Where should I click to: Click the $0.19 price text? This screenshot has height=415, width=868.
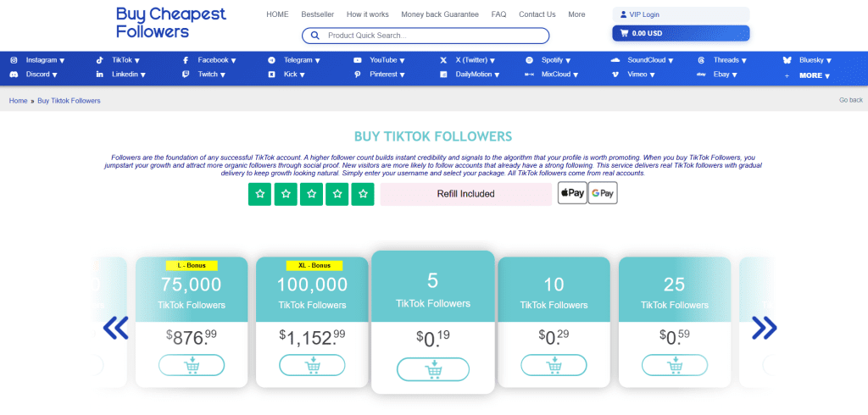[433, 339]
